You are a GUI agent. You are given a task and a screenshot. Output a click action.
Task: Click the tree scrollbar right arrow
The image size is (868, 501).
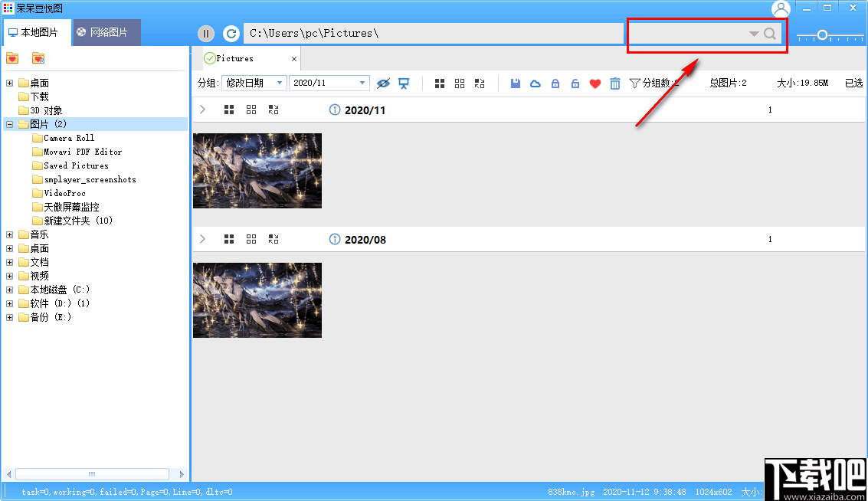[182, 474]
